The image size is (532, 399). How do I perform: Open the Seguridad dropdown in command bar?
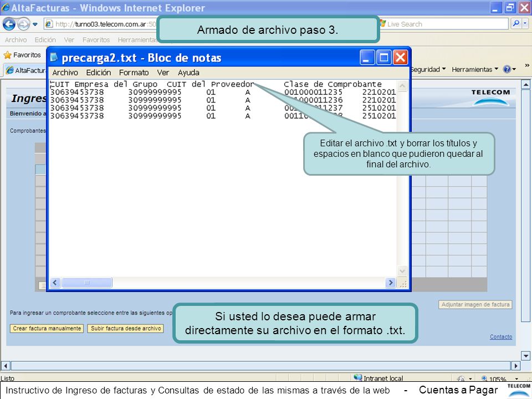pos(428,69)
